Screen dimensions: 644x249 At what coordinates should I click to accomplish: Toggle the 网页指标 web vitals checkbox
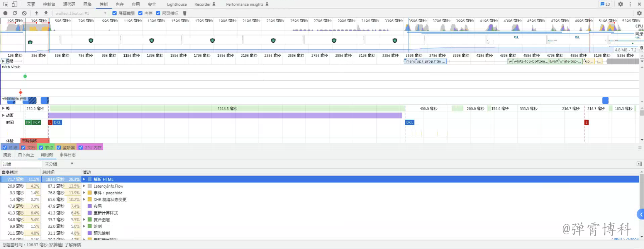(x=158, y=13)
